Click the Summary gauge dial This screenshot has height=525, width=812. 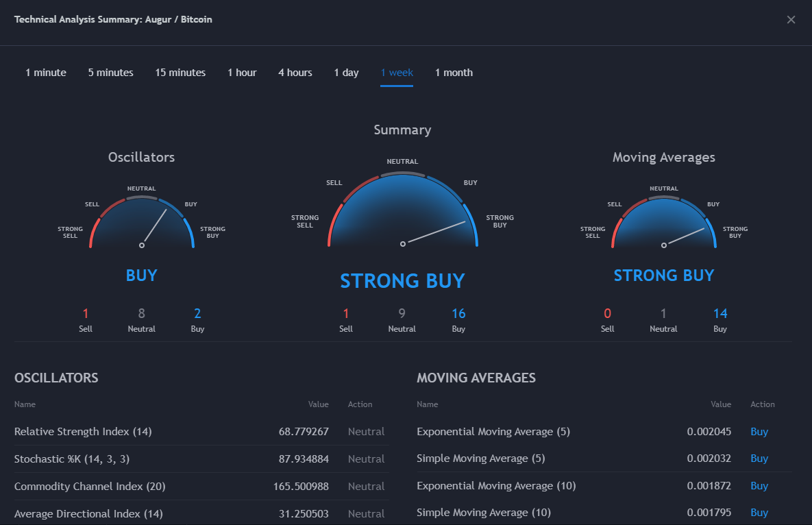[x=402, y=210]
